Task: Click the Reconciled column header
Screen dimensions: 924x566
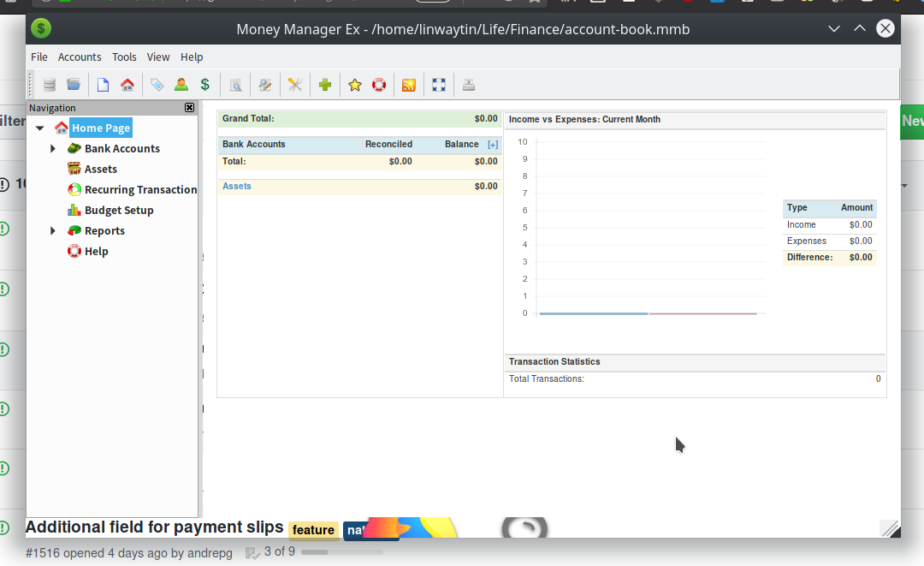Action: click(x=389, y=144)
